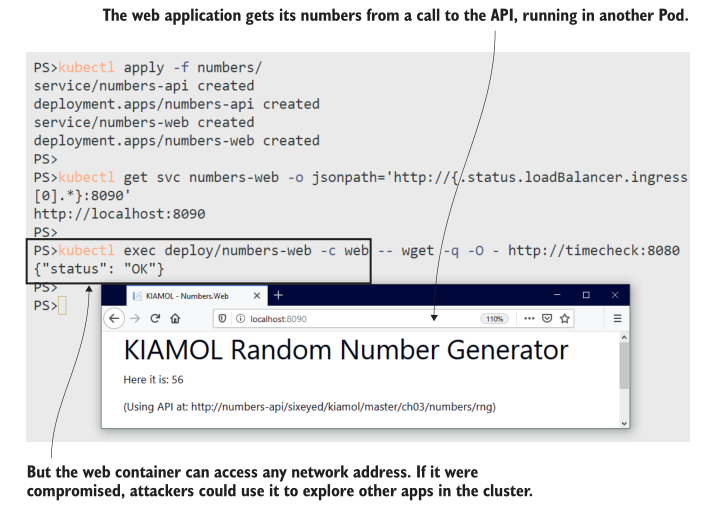Click the Save to Pocket icon

(547, 319)
